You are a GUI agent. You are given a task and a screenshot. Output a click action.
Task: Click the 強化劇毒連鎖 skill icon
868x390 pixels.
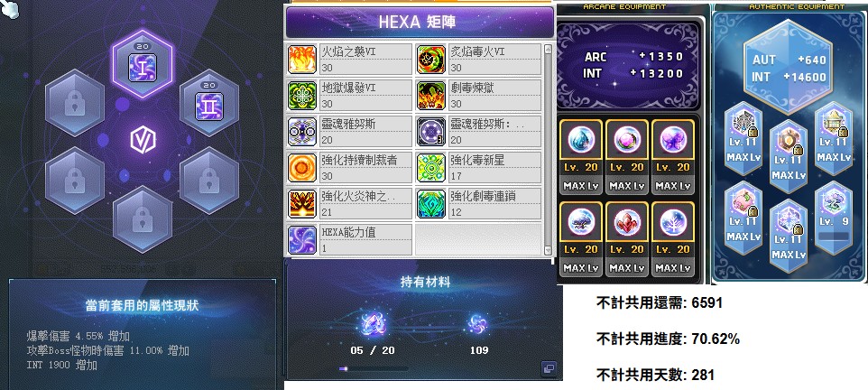click(431, 203)
